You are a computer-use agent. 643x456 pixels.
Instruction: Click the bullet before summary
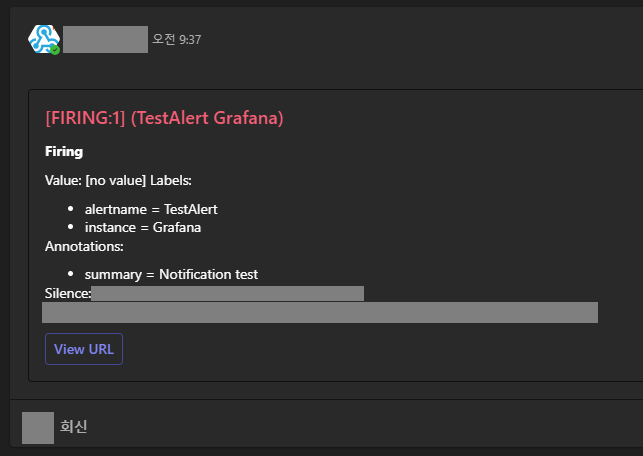pos(71,274)
